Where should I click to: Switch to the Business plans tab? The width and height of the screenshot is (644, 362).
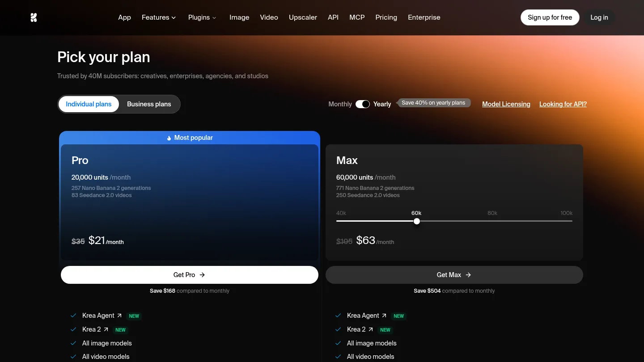[149, 104]
